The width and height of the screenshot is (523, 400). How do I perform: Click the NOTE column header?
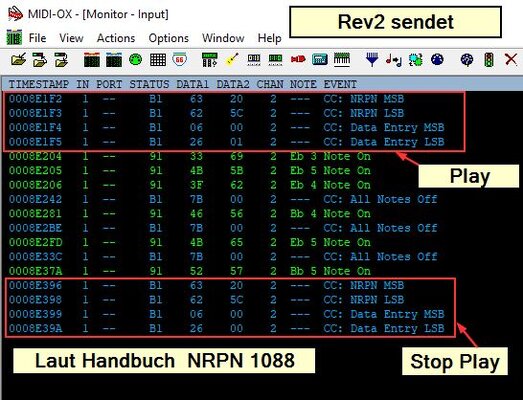coord(303,84)
